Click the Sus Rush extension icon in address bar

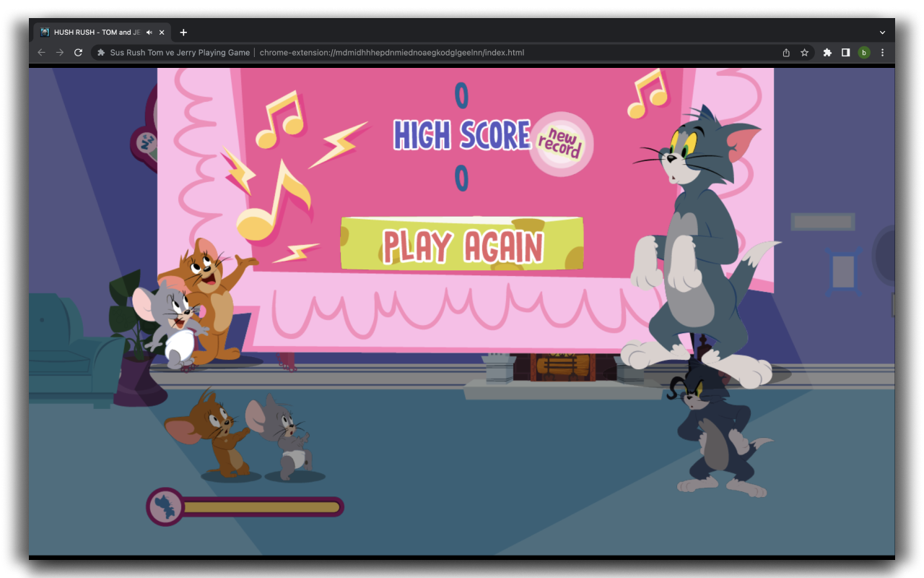(x=100, y=52)
